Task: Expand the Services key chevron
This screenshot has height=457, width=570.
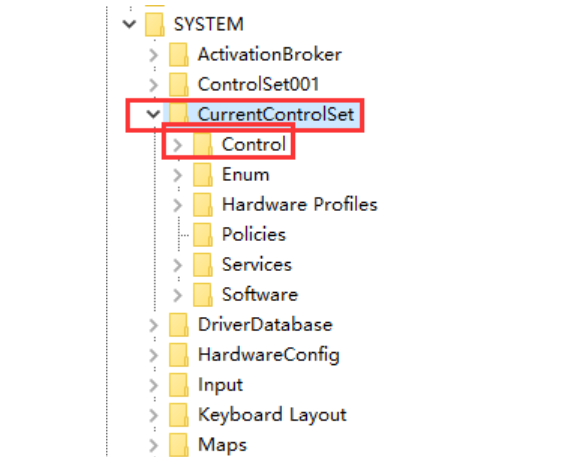Action: (x=177, y=265)
